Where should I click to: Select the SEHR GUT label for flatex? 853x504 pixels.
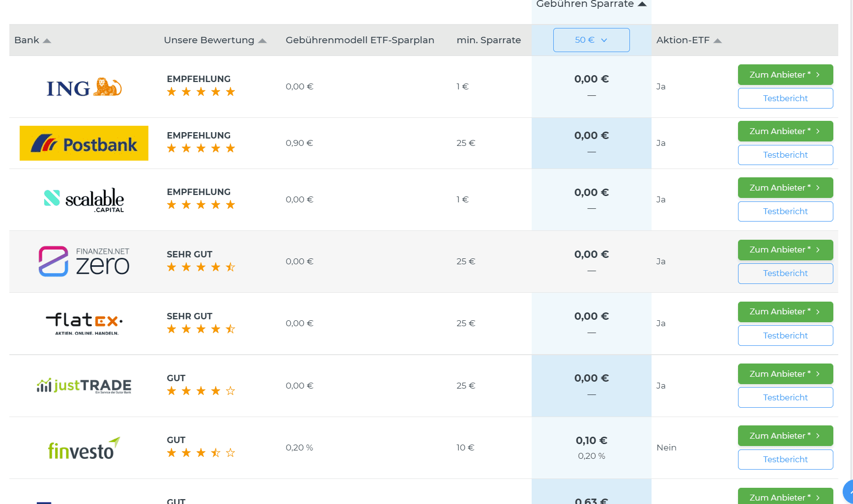coord(189,316)
